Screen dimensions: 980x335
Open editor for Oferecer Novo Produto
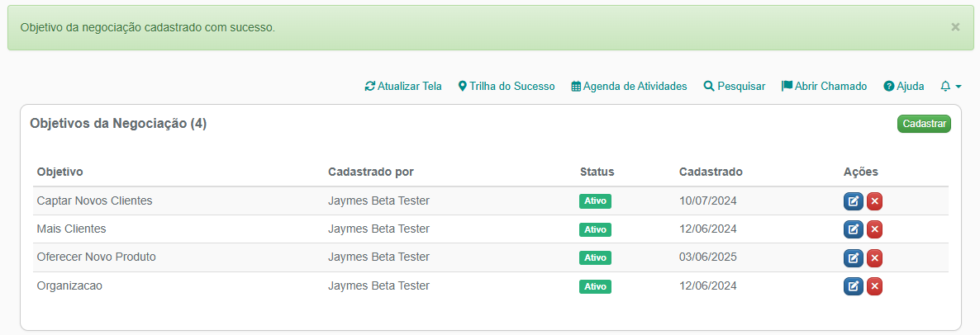click(x=854, y=258)
